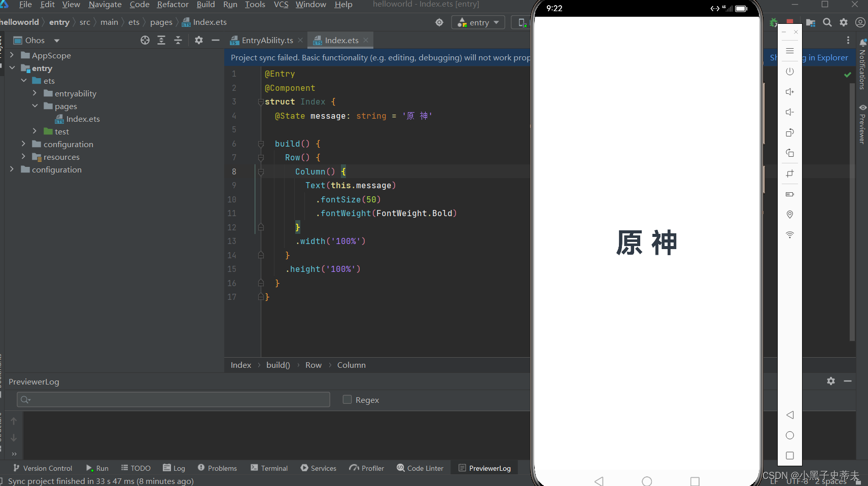Viewport: 868px width, 486px height.
Task: Open the Run tool window
Action: pyautogui.click(x=97, y=468)
